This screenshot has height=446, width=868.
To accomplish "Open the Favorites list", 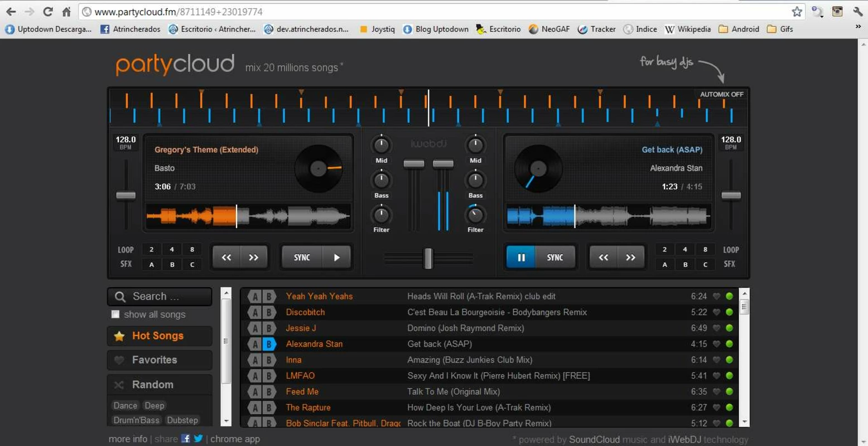I will pyautogui.click(x=160, y=360).
